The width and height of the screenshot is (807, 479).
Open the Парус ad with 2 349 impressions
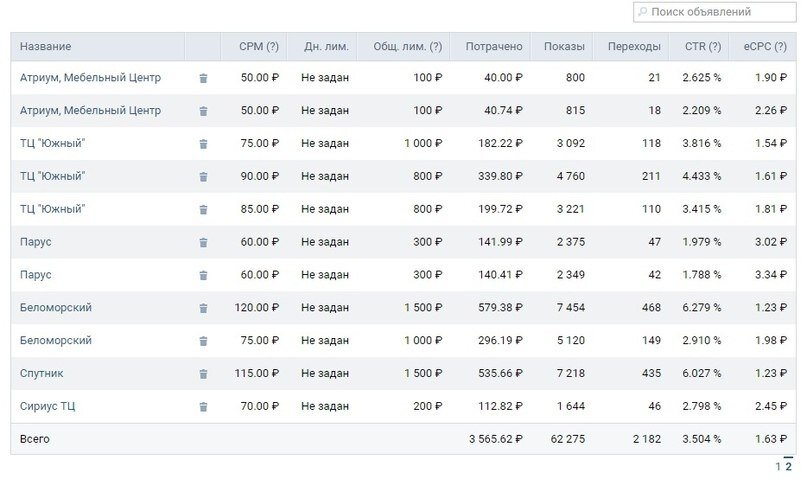tap(36, 275)
